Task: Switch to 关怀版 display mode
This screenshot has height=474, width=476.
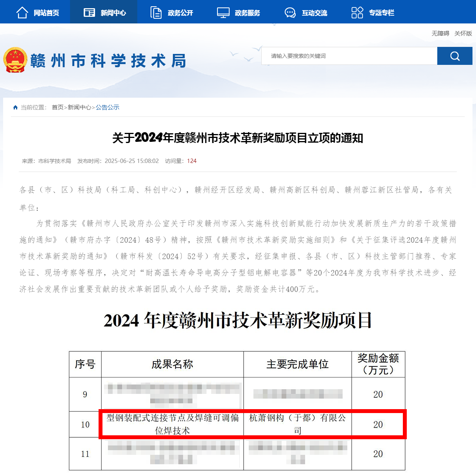Action: (463, 34)
